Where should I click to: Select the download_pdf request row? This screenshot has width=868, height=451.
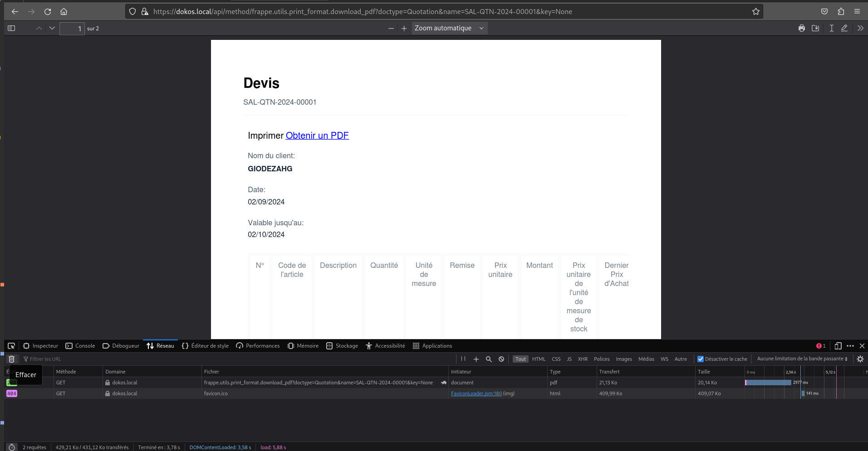coord(436,383)
